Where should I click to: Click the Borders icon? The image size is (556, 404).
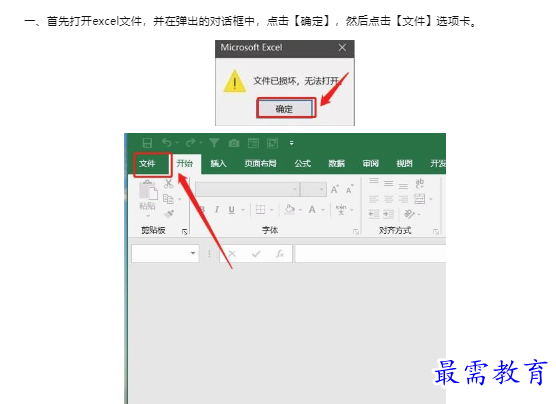[260, 210]
